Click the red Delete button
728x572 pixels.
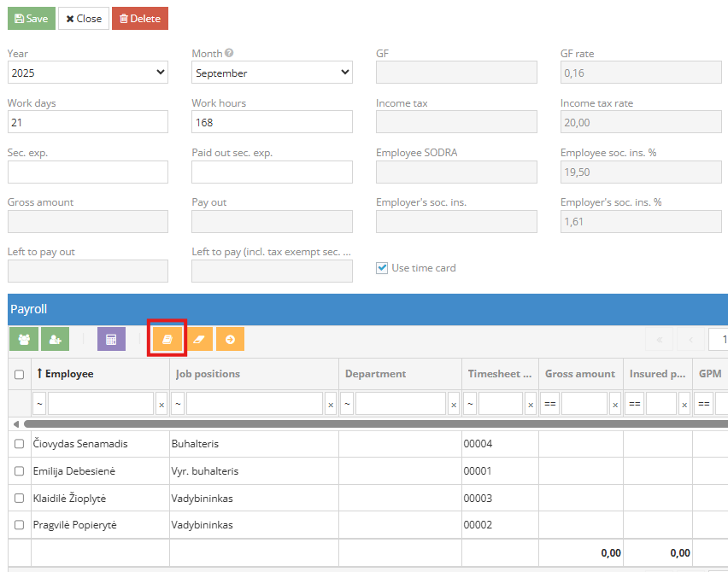[x=139, y=18]
